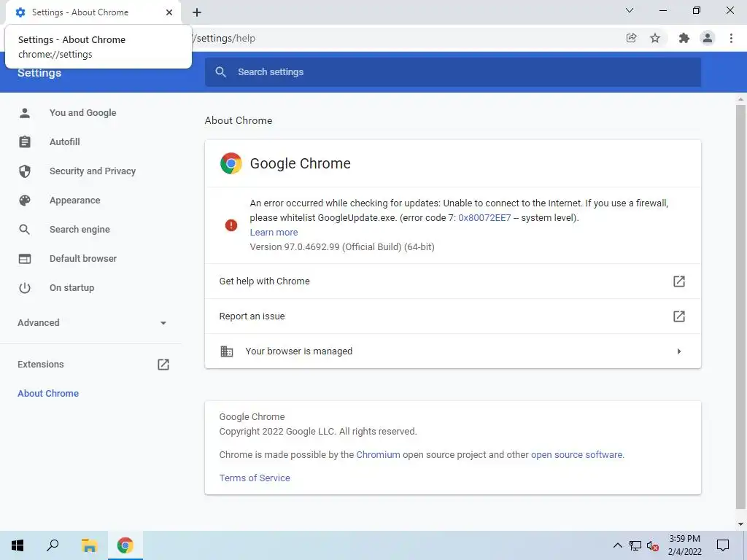Expand the Advanced settings section
This screenshot has width=747, height=560.
(x=91, y=323)
